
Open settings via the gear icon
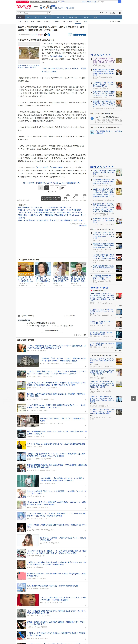pos(120,13)
